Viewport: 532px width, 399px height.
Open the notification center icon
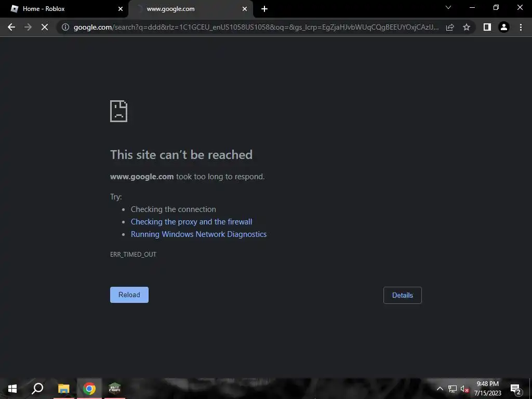point(516,389)
